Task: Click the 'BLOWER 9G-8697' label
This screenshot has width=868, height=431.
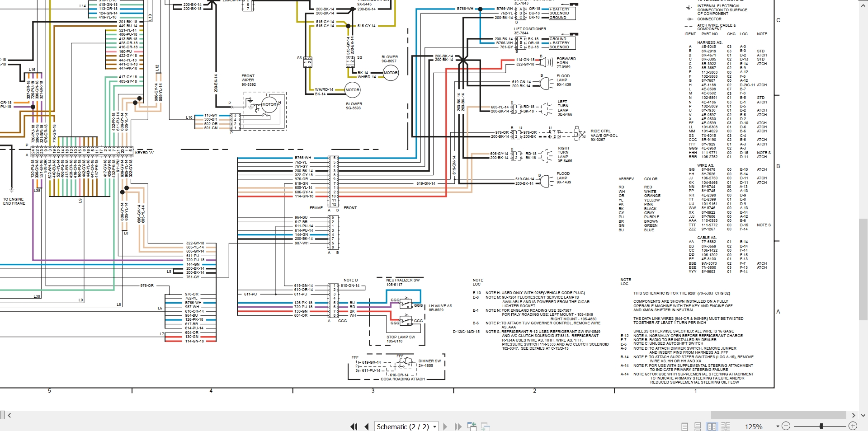Action: [x=389, y=59]
